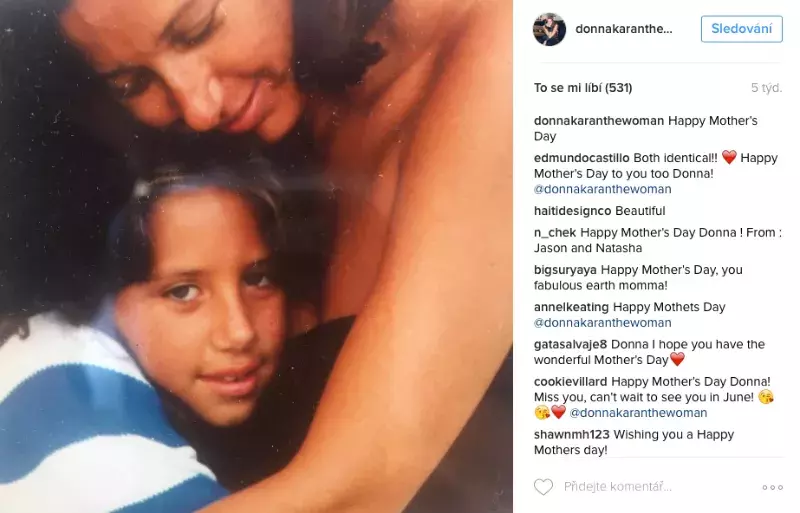800x513 pixels.
Task: Click the heart like icon
Action: click(x=543, y=487)
